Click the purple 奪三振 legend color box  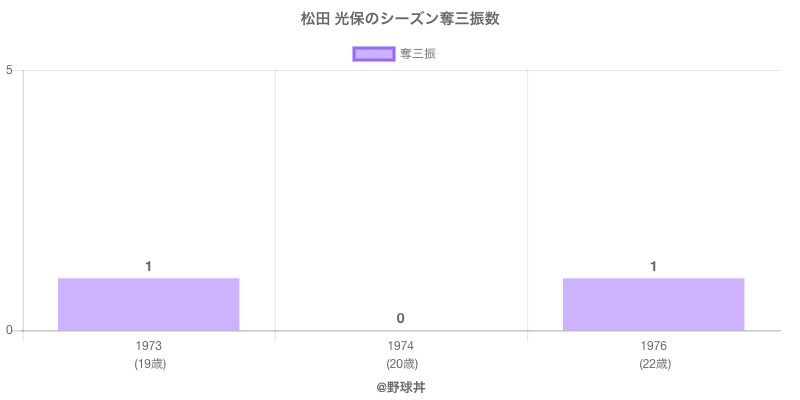(374, 54)
